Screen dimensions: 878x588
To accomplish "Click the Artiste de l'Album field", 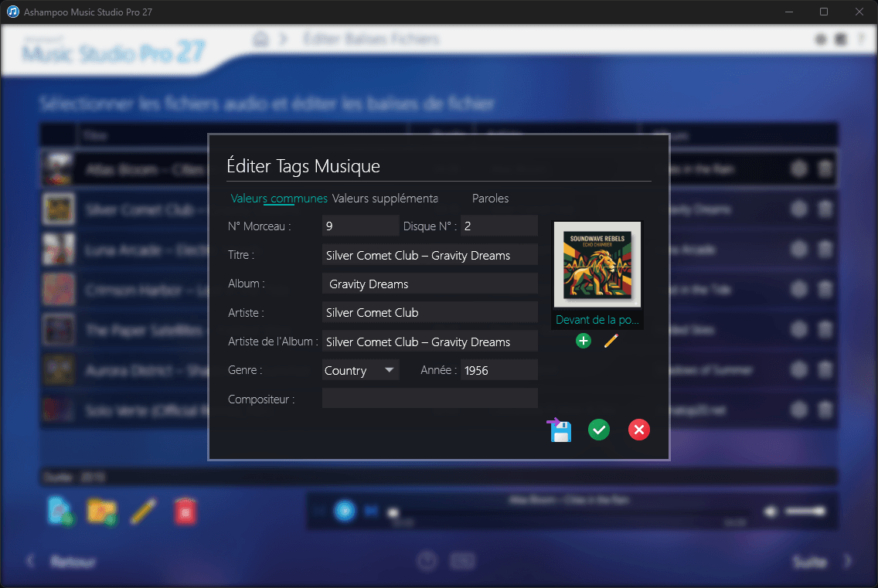I will pos(430,342).
